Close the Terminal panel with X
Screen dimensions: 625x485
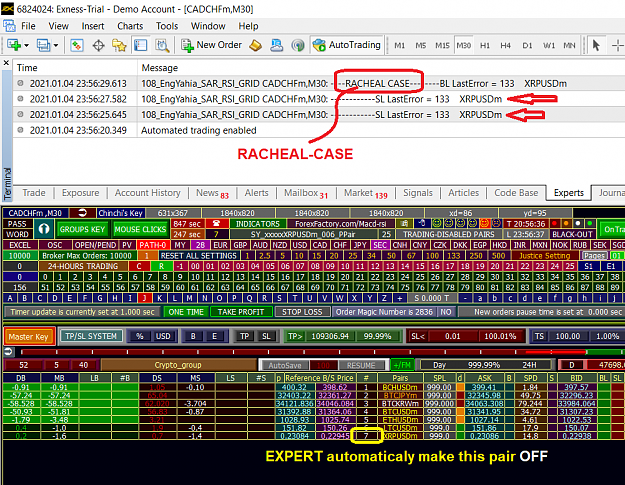coord(6,63)
